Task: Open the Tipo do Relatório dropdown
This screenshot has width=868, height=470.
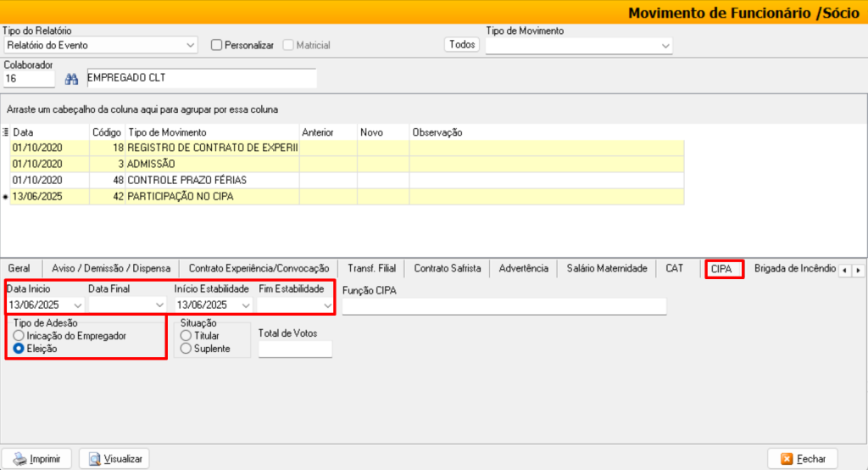Action: pyautogui.click(x=191, y=45)
